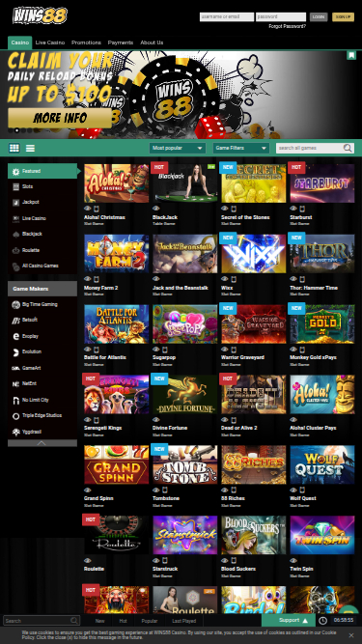Click the username or email field
Image resolution: width=362 pixels, height=644 pixels.
tap(227, 16)
